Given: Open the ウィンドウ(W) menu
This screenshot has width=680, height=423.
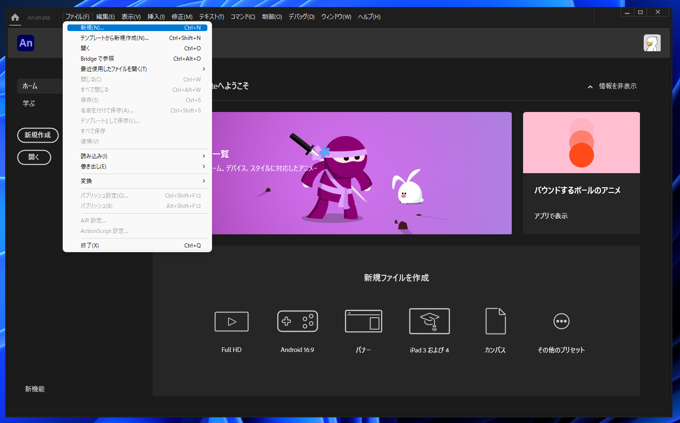Looking at the screenshot, I should coord(336,17).
